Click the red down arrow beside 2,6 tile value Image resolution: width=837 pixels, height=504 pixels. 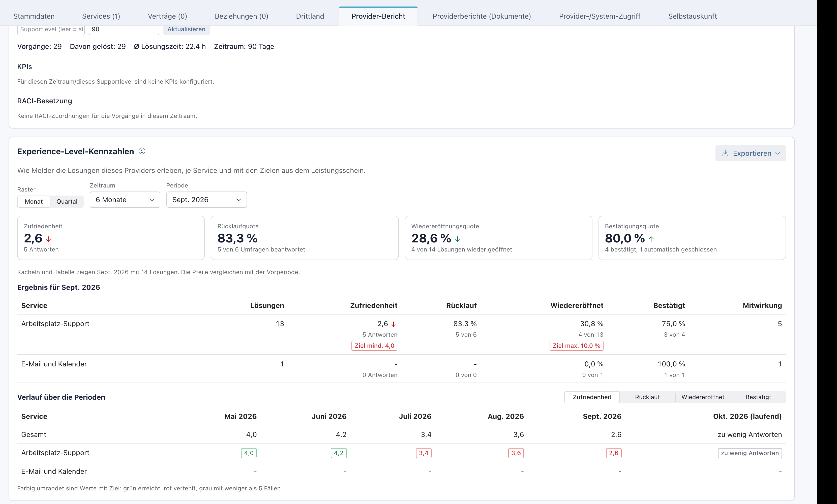coord(49,239)
